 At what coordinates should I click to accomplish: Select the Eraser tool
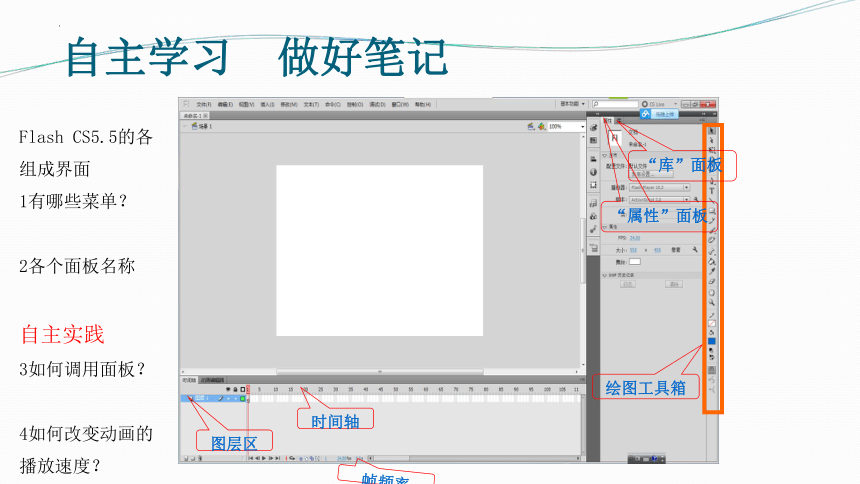click(x=711, y=282)
